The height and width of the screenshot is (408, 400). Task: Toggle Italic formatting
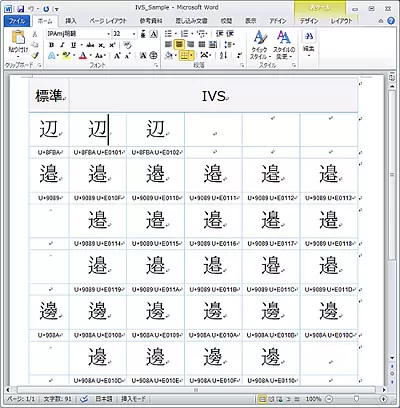point(62,45)
